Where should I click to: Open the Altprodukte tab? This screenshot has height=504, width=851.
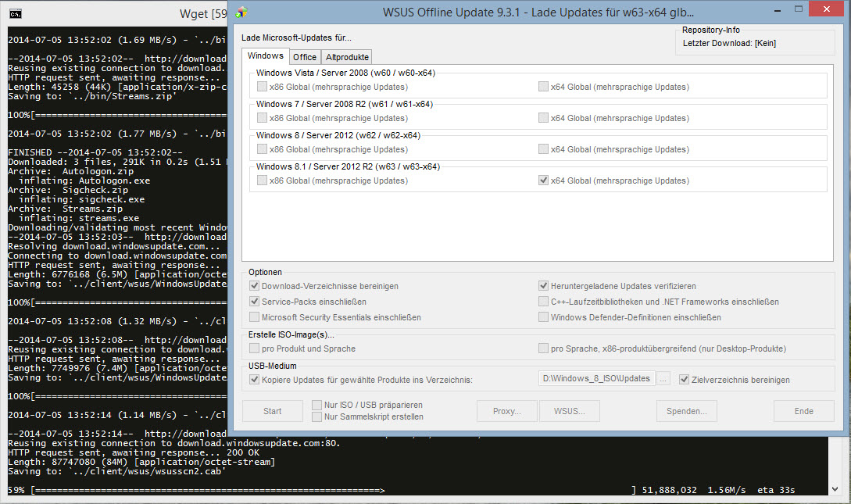tap(347, 57)
